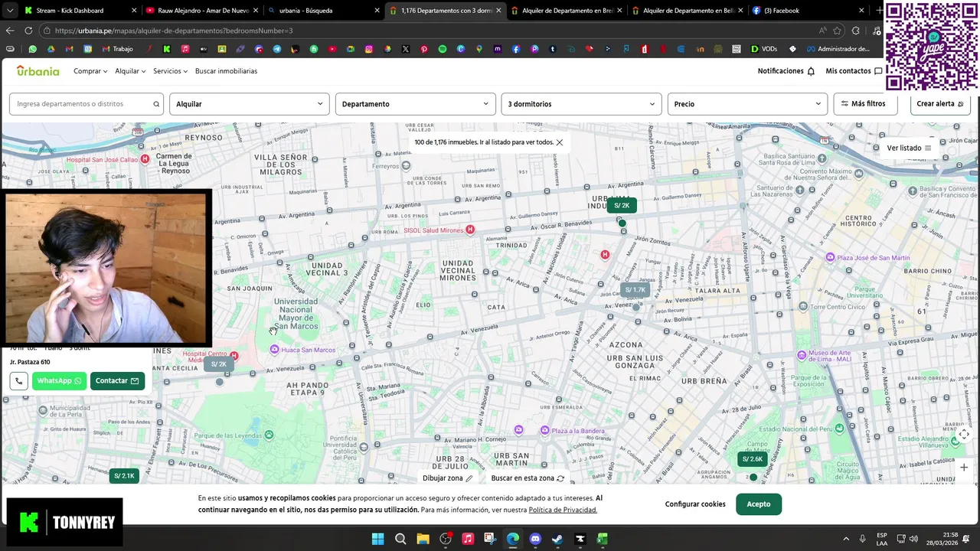Expand the Comprar navigation menu
This screenshot has width=980, height=551.
90,71
